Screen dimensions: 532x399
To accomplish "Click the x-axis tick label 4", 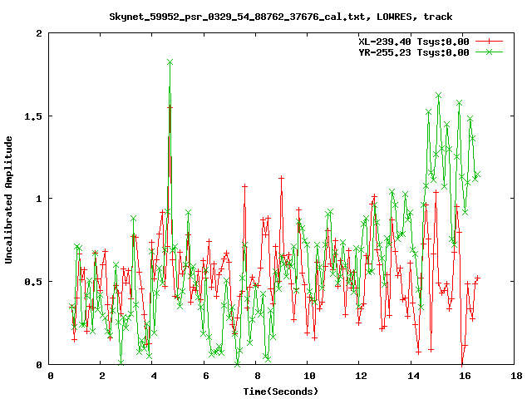I will pyautogui.click(x=154, y=376).
